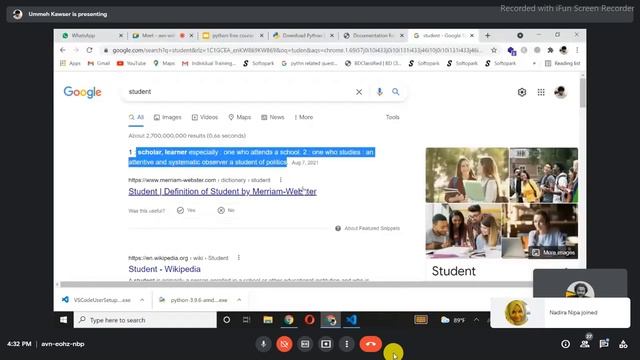The image size is (640, 360).
Task: Reload the page with refresh icon
Action: (89, 50)
